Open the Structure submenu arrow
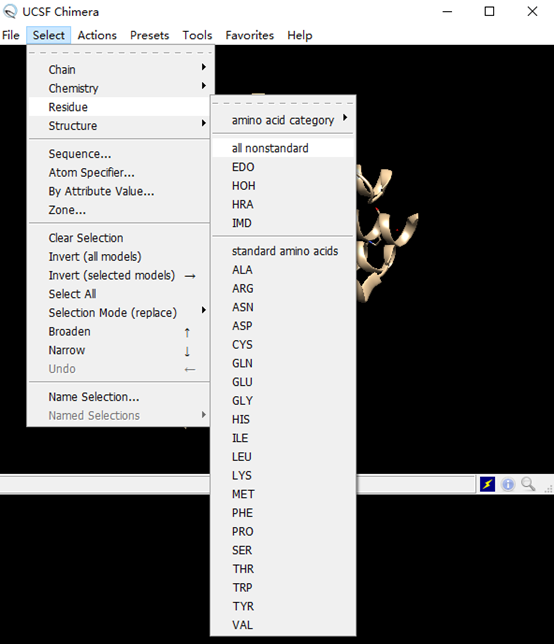Viewport: 554px width, 644px height. pyautogui.click(x=203, y=123)
